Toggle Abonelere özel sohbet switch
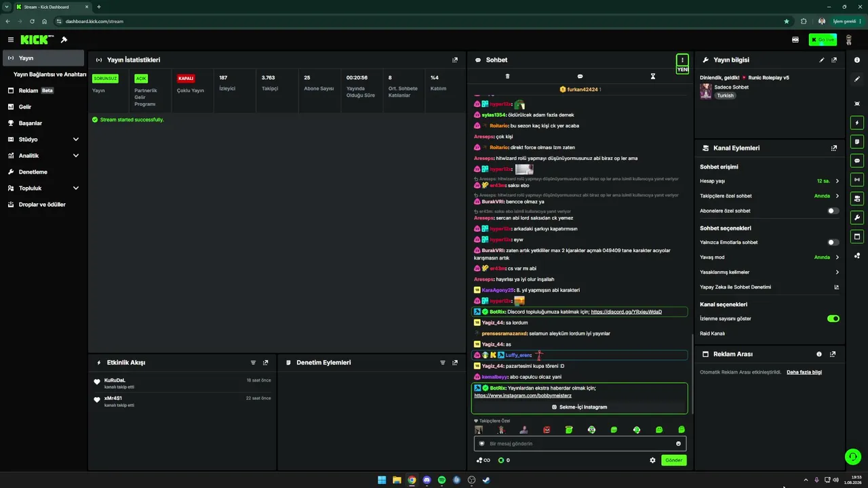 point(833,211)
